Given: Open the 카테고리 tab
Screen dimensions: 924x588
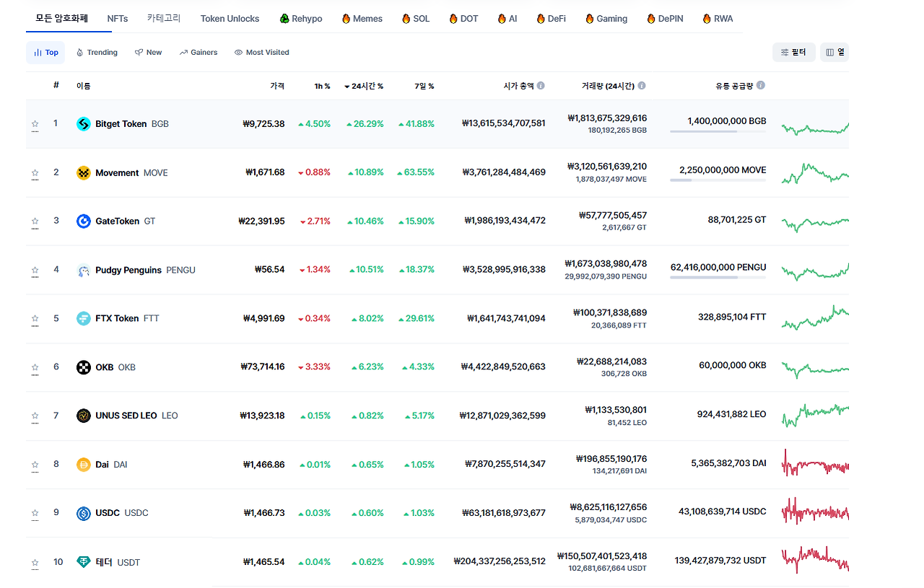Looking at the screenshot, I should [x=164, y=18].
